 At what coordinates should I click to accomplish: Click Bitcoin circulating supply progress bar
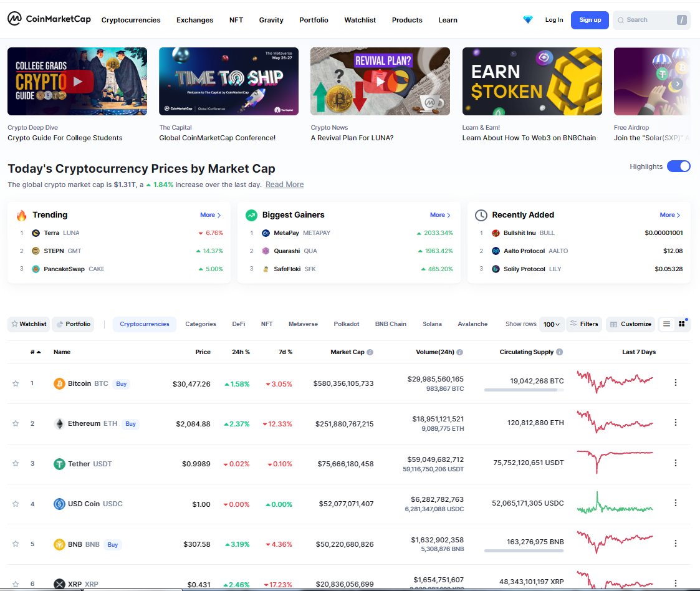524,390
